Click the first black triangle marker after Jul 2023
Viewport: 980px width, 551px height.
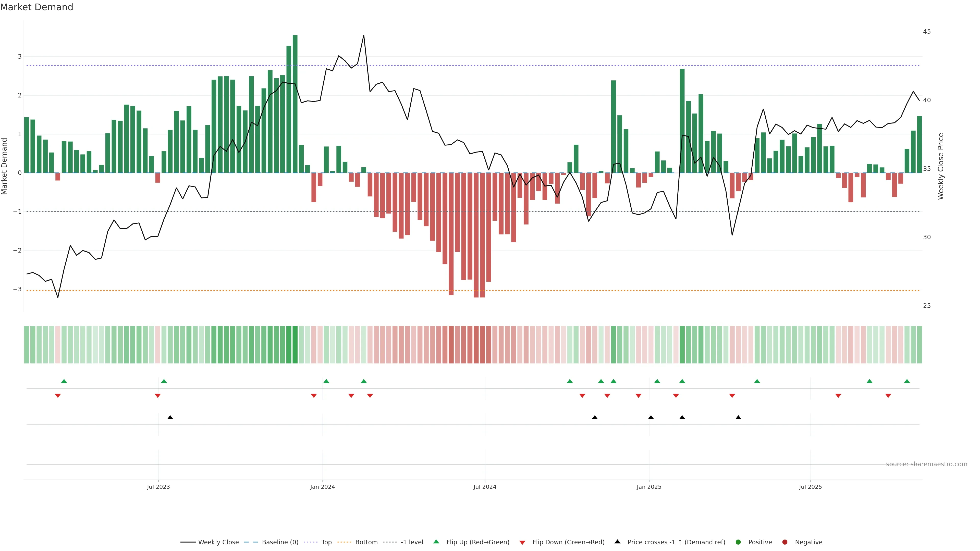coord(170,418)
